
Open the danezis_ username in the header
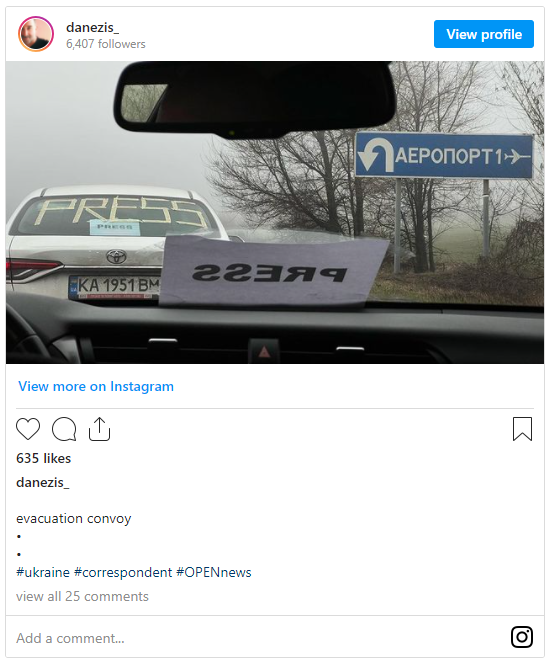(x=92, y=28)
